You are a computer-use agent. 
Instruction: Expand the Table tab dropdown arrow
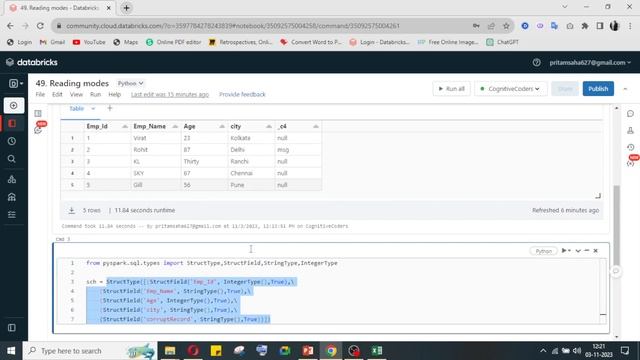point(93,109)
